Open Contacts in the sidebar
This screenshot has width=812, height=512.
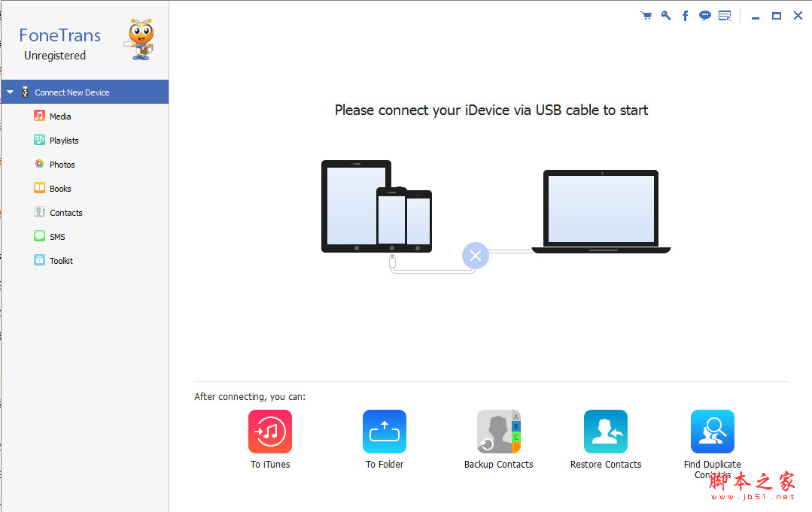point(65,213)
